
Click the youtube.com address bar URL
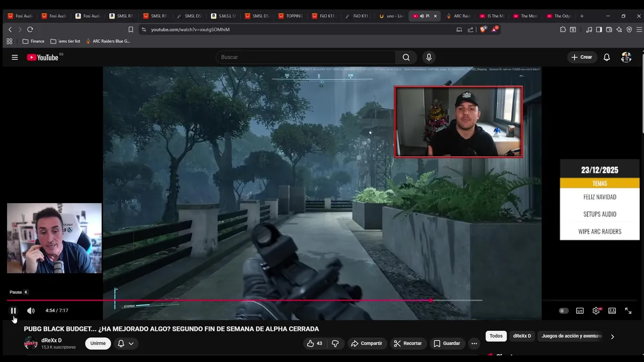click(190, 30)
